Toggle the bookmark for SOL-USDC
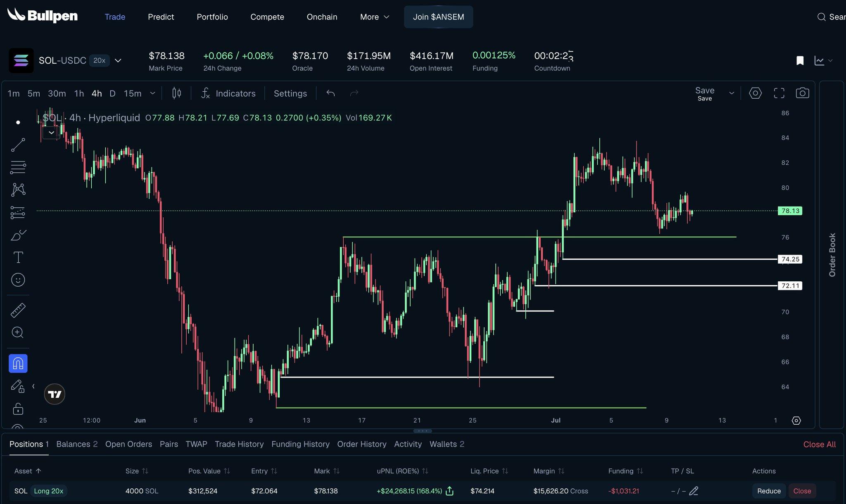The image size is (846, 504). point(800,61)
